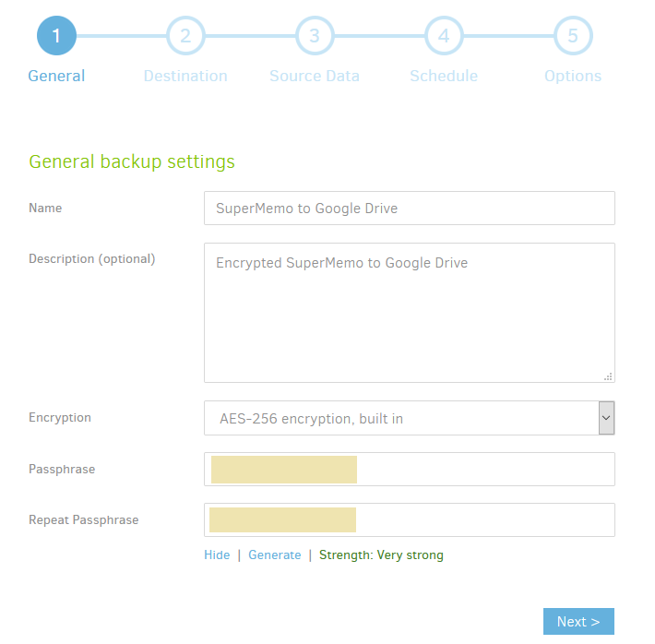655x644 pixels.
Task: Select the Source Data step label
Action: pos(315,76)
